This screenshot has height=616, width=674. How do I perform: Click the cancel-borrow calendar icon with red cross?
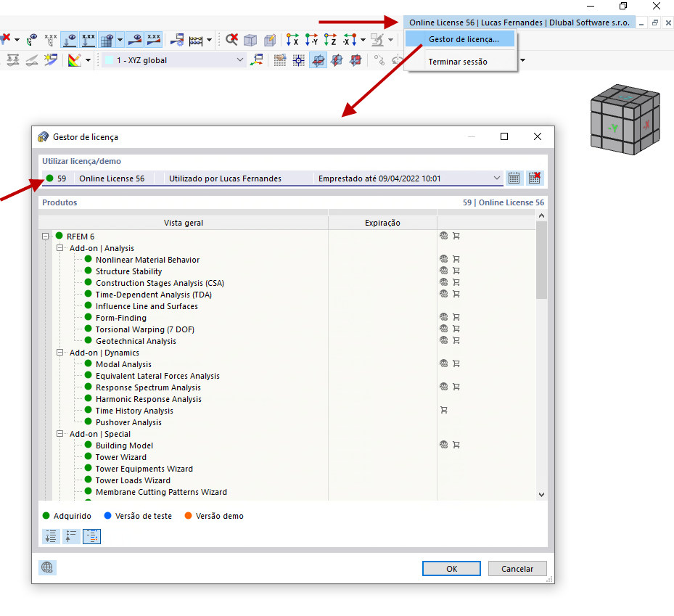point(534,178)
